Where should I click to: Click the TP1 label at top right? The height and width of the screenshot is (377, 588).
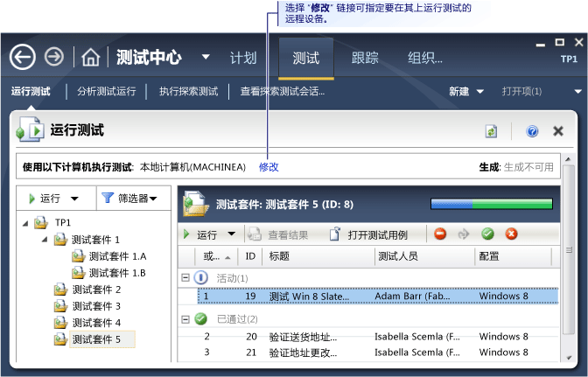click(569, 59)
